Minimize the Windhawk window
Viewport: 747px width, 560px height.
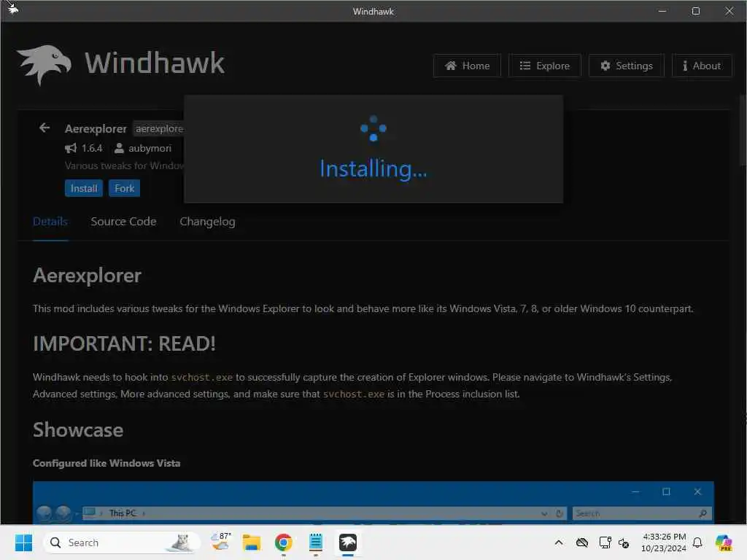click(662, 11)
